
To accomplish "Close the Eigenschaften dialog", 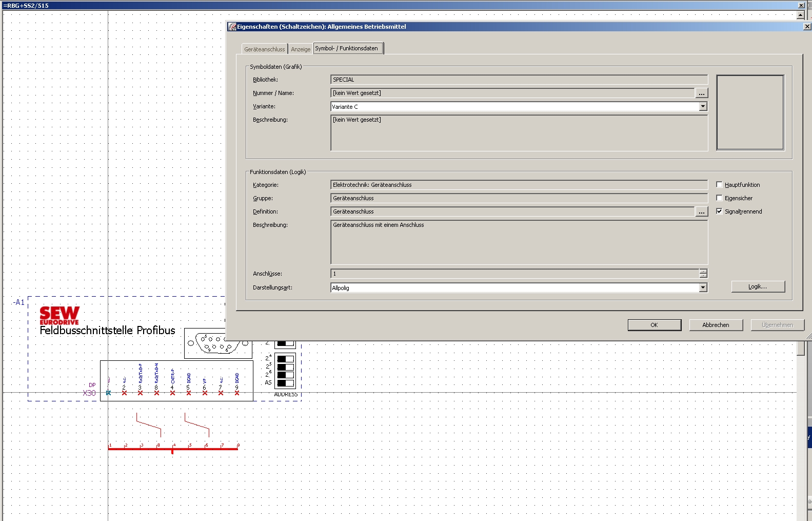I will (807, 27).
